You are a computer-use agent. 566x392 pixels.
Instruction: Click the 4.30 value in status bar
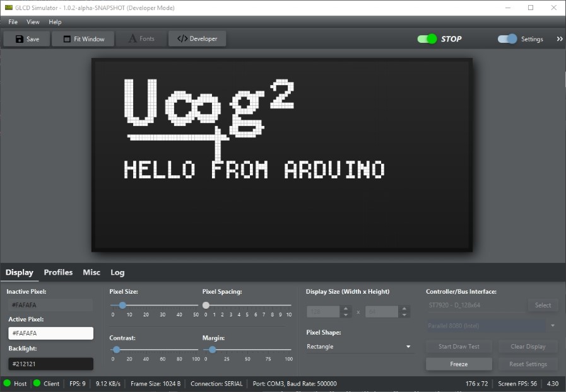[x=552, y=383]
